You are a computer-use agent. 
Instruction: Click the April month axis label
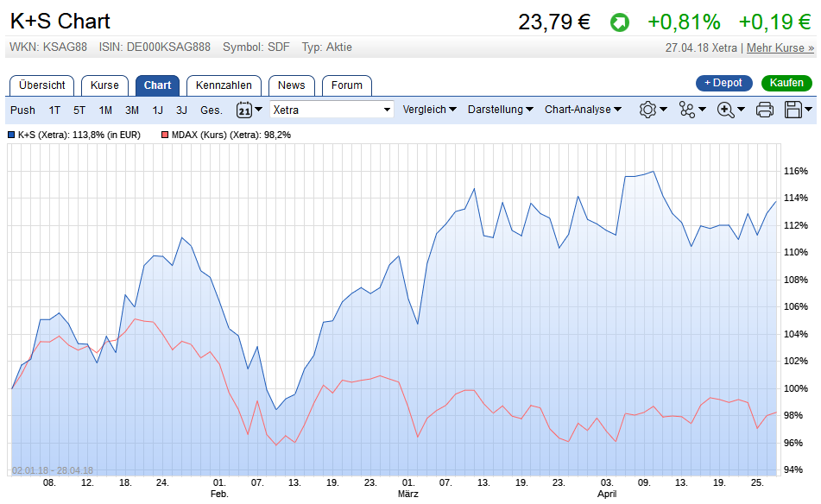point(607,494)
